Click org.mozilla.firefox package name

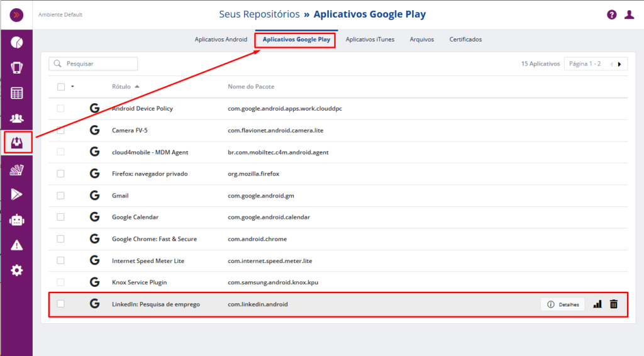[x=253, y=174]
